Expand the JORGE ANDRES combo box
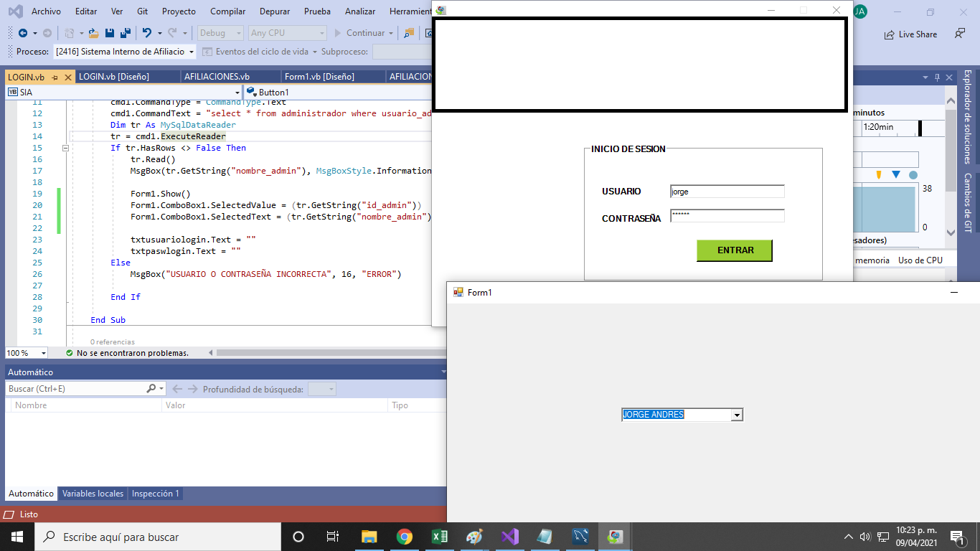The height and width of the screenshot is (551, 980). [736, 415]
